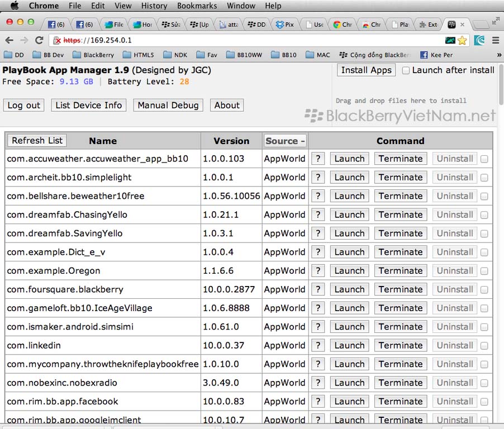Open Cộng đồng BlackBerry bookmark
504x429 pixels.
[x=375, y=55]
